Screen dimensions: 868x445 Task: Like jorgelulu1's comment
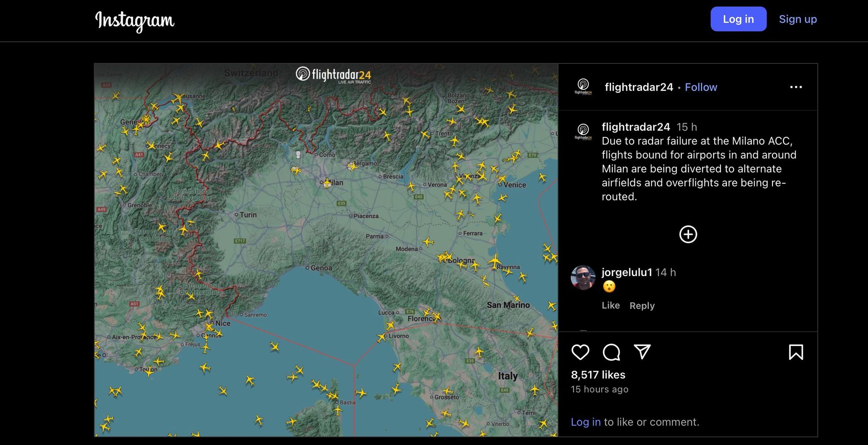[610, 306]
